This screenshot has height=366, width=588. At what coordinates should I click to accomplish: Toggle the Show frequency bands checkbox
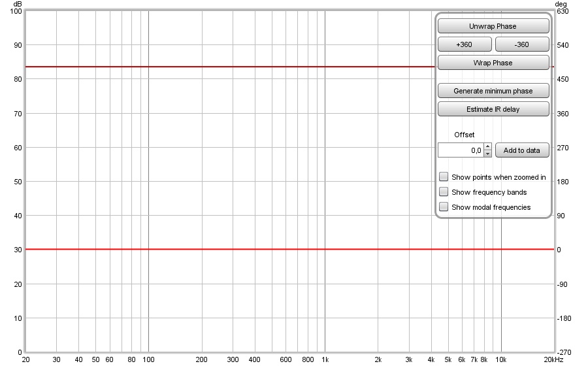coord(444,191)
